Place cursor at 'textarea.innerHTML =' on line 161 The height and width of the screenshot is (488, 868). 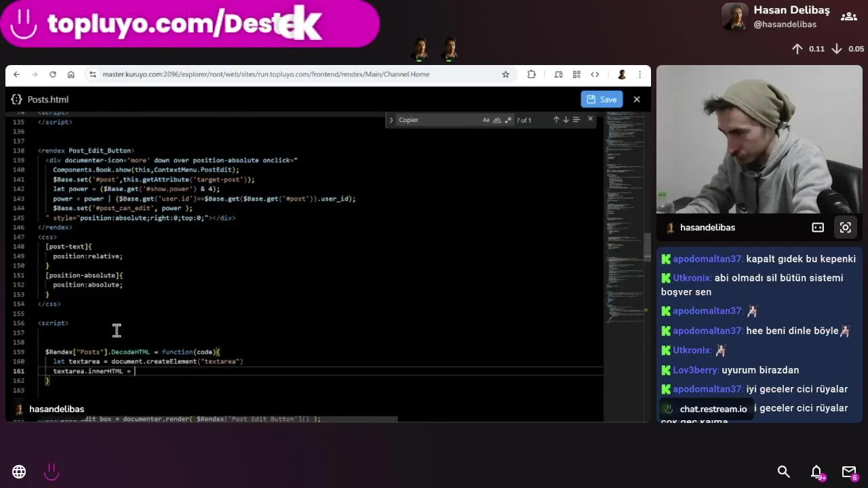(92, 371)
